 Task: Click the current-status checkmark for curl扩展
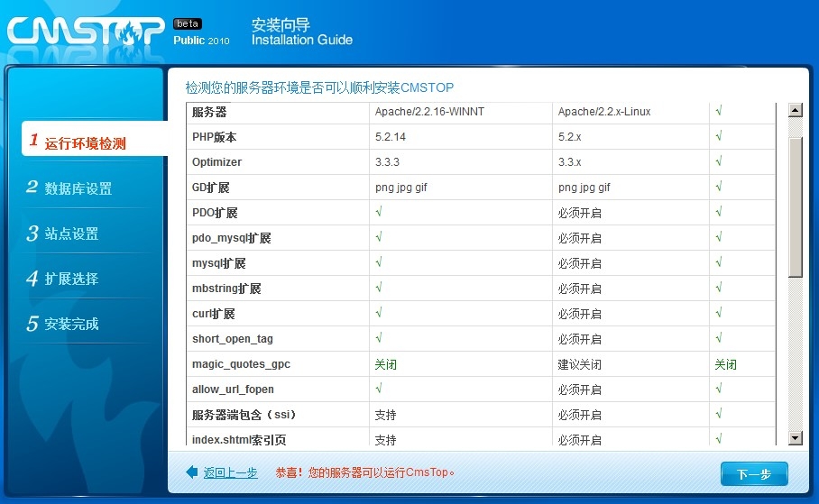(x=379, y=313)
